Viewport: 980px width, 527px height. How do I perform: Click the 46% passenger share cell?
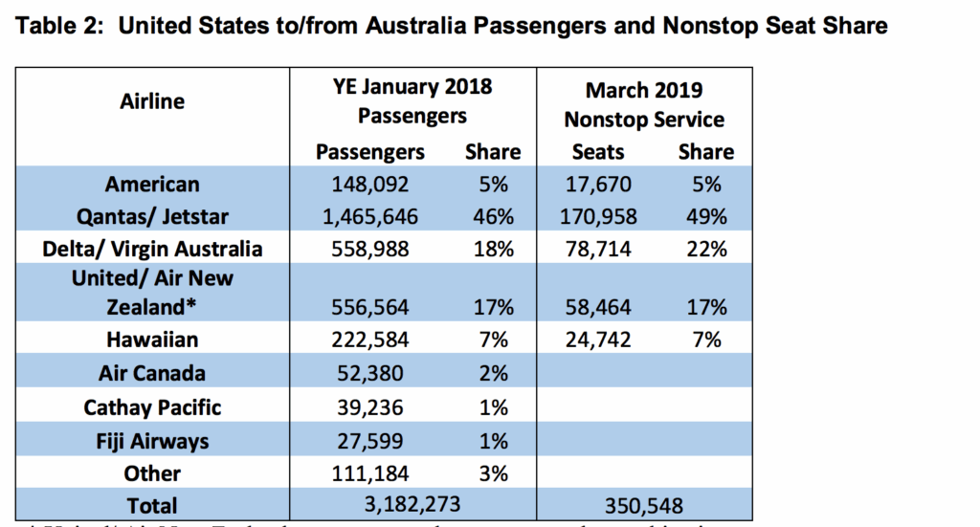(x=492, y=216)
